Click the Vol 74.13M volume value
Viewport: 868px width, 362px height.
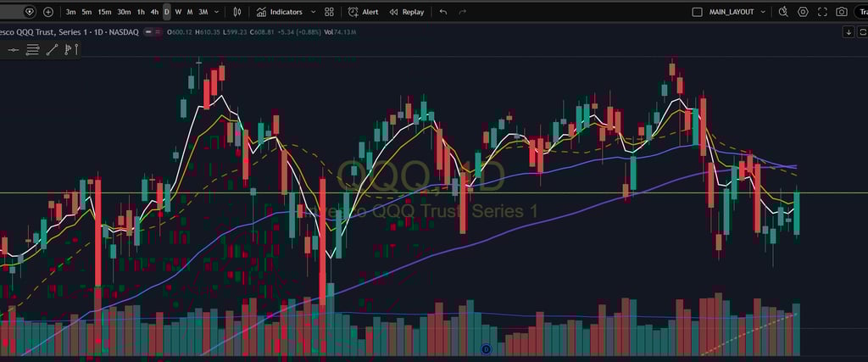[340, 32]
